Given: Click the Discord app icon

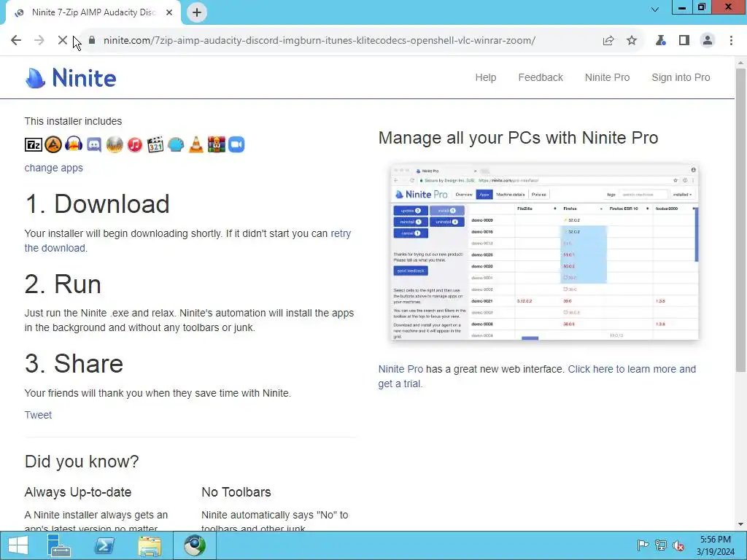Looking at the screenshot, I should pos(94,144).
